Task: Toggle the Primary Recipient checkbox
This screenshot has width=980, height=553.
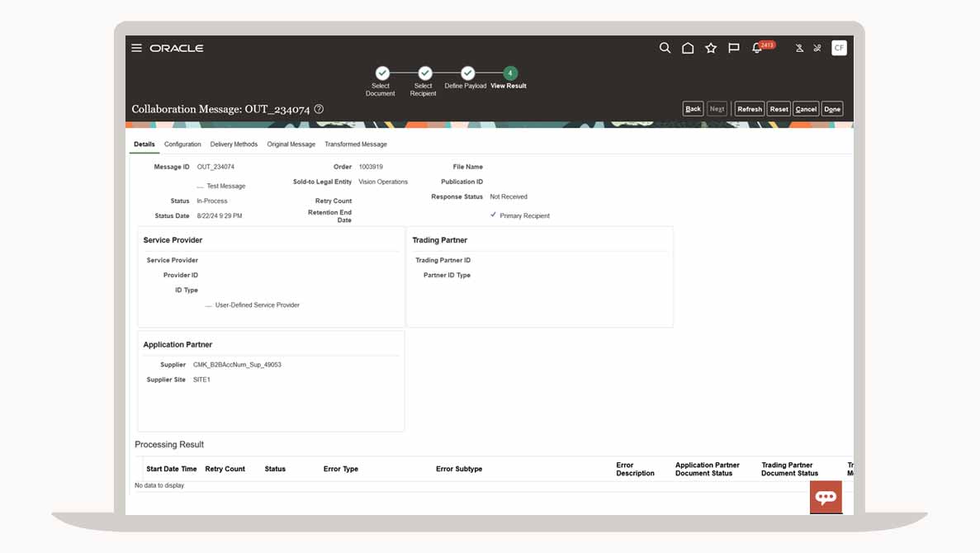Action: (x=493, y=215)
